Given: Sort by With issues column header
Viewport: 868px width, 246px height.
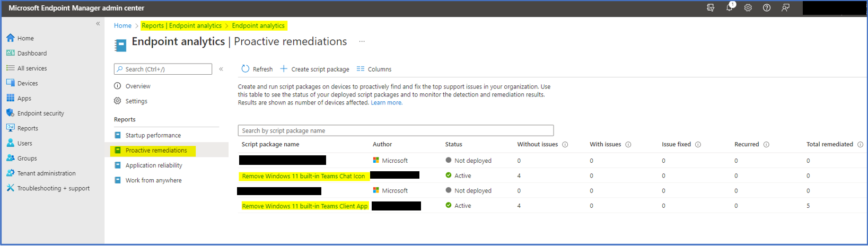Looking at the screenshot, I should [x=606, y=144].
